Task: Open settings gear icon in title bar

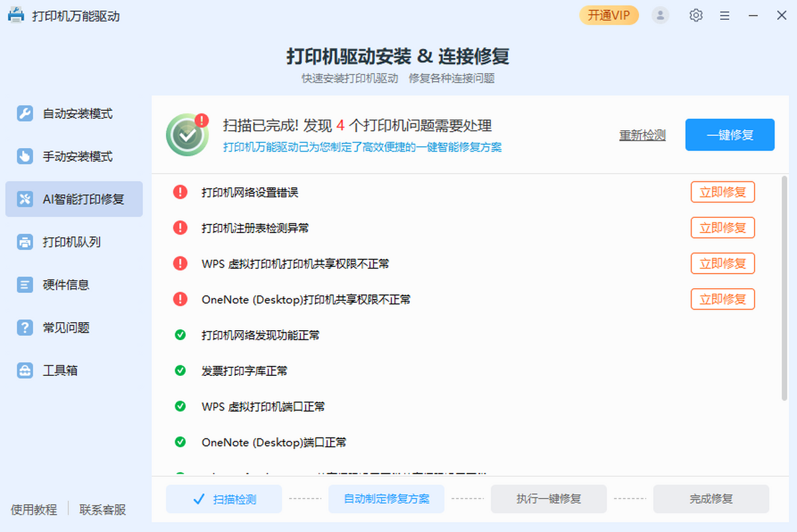Action: tap(695, 15)
